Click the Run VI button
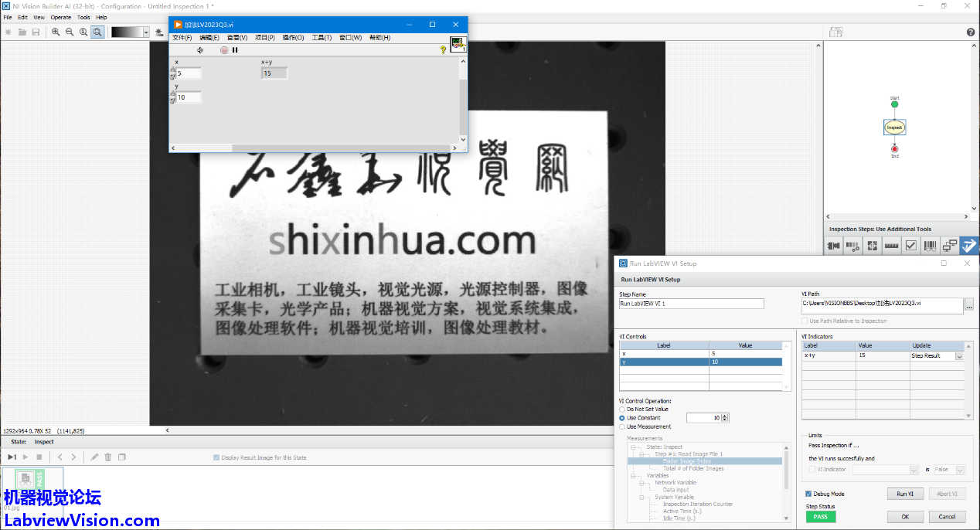The width and height of the screenshot is (980, 530). [905, 494]
